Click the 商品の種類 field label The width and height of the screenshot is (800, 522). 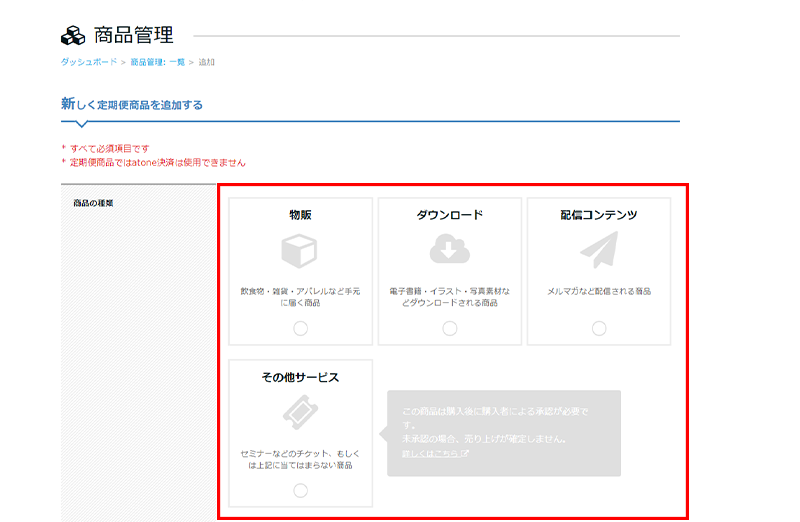(x=93, y=203)
